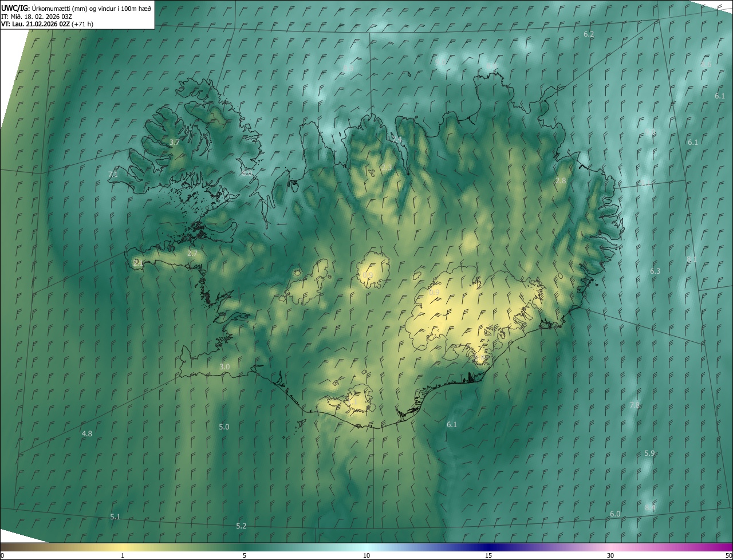Click the '2.8' value label
This screenshot has width=733, height=560.
[561, 180]
